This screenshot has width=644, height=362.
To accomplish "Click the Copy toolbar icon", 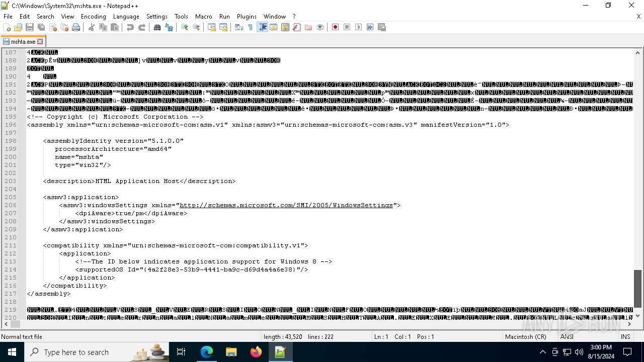I will pos(103,27).
